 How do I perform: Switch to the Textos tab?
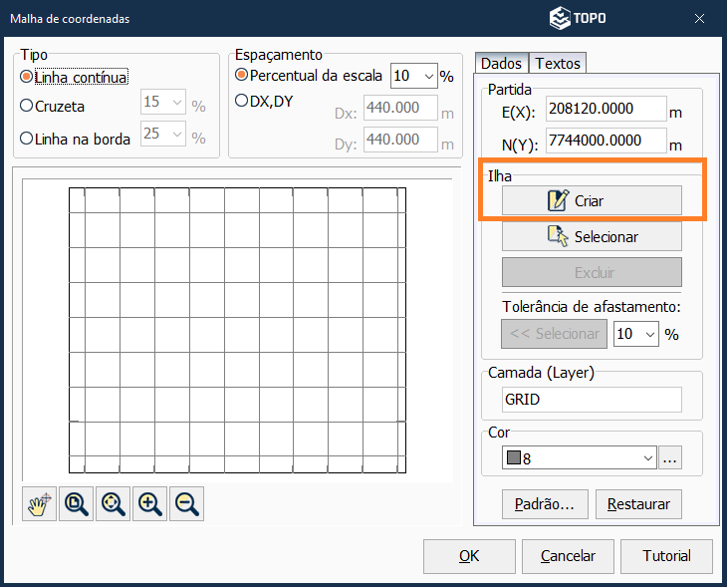558,64
